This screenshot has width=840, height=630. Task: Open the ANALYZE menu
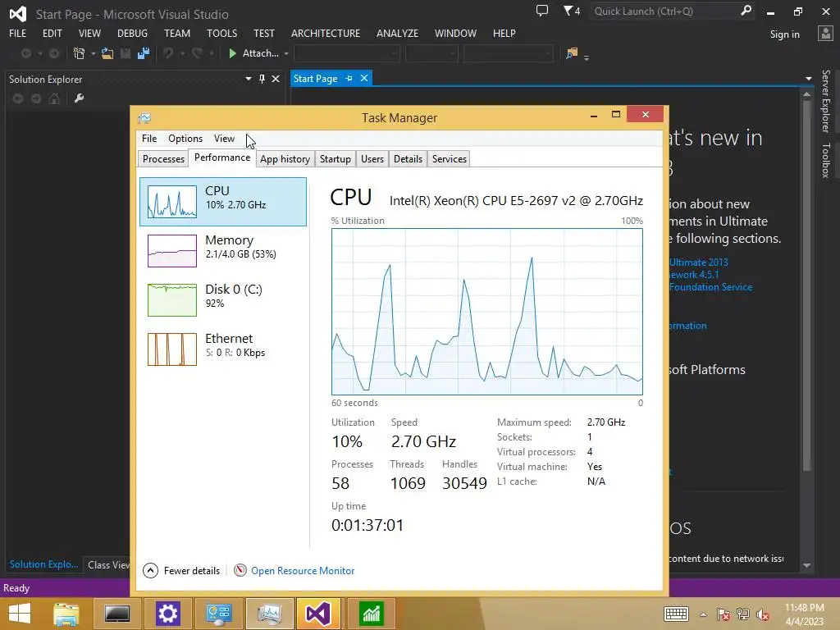(x=398, y=33)
